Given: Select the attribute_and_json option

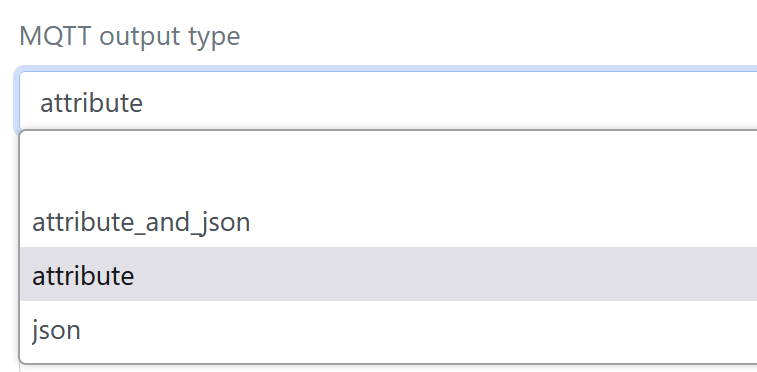Looking at the screenshot, I should [388, 221].
